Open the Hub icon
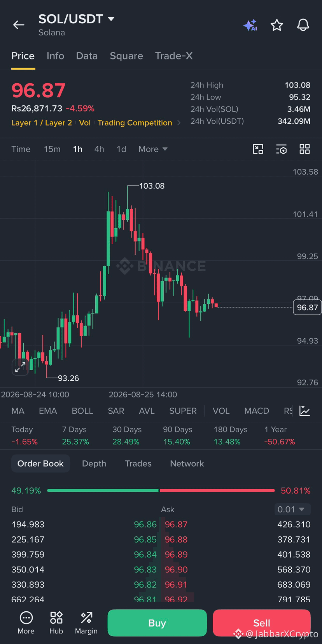The height and width of the screenshot is (644, 322). 56,623
